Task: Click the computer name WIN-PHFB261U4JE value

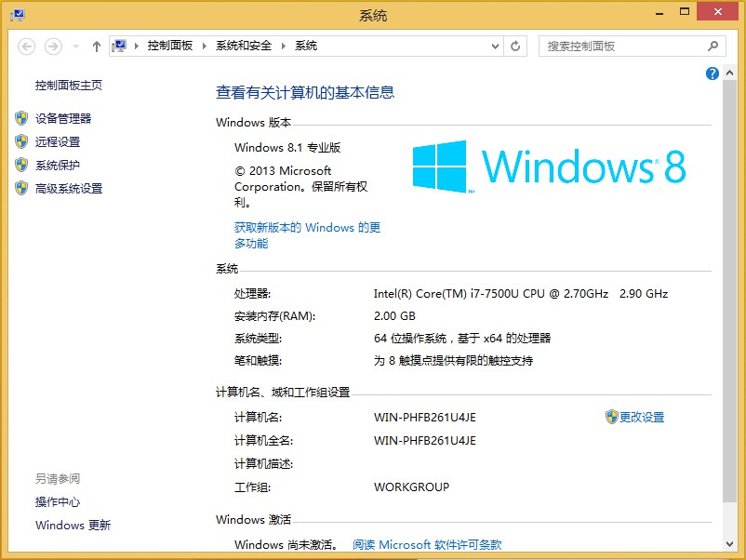Action: tap(425, 418)
